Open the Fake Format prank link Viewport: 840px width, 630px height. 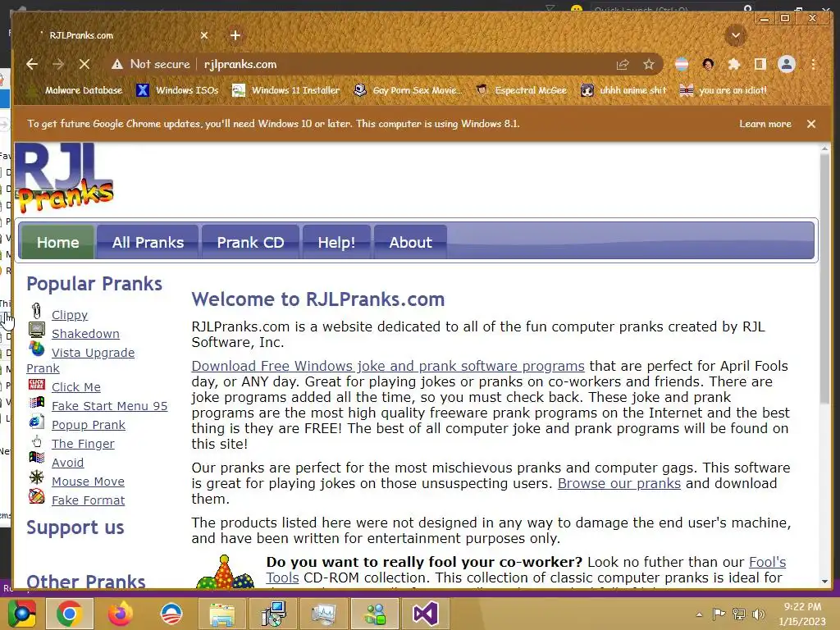pos(89,500)
